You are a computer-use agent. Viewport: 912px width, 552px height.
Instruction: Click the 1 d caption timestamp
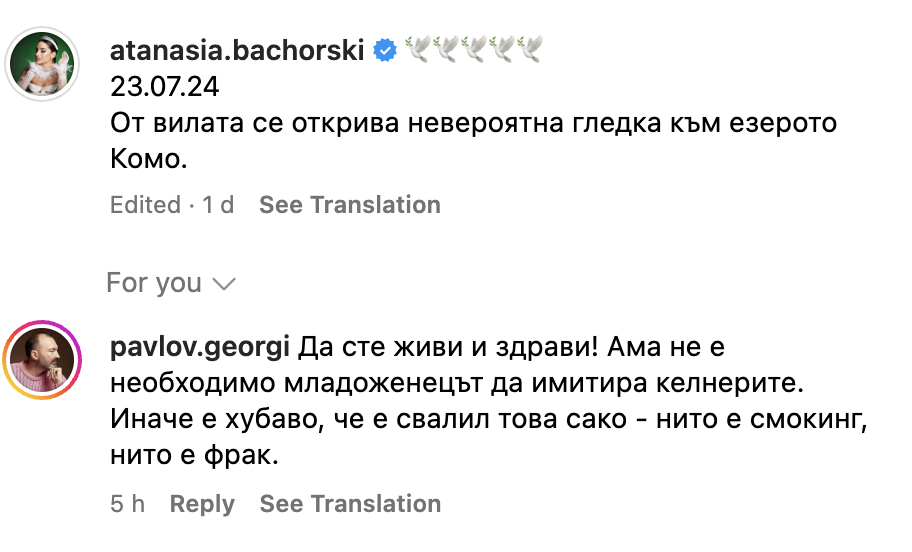pyautogui.click(x=218, y=205)
